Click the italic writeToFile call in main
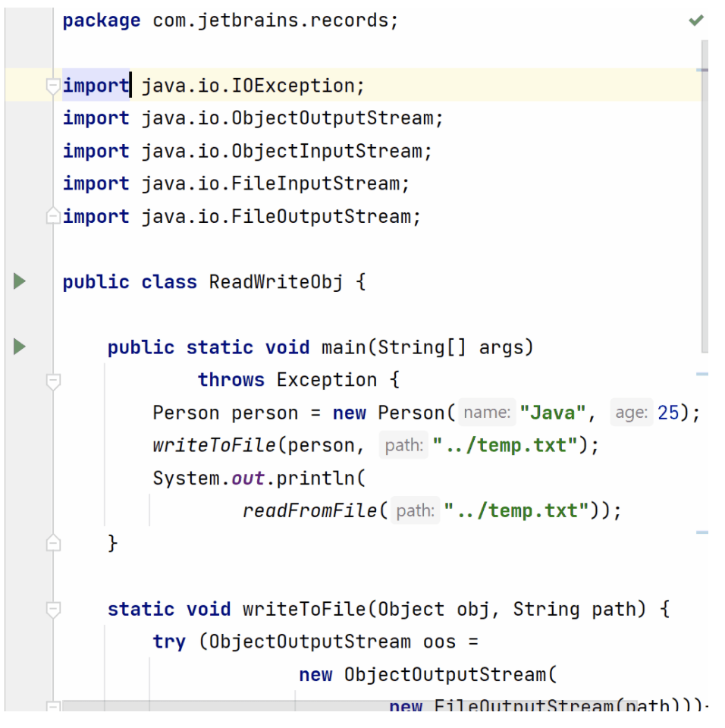The height and width of the screenshot is (728, 725). [215, 446]
